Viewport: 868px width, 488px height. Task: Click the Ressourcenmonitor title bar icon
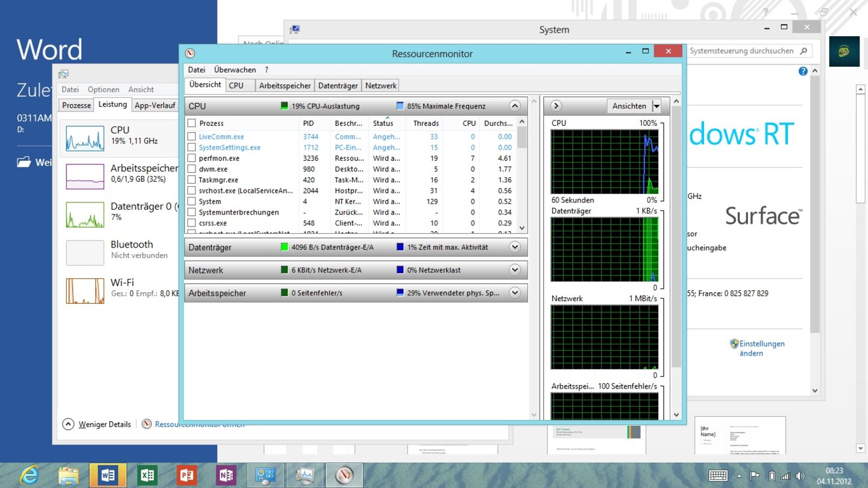click(x=190, y=54)
